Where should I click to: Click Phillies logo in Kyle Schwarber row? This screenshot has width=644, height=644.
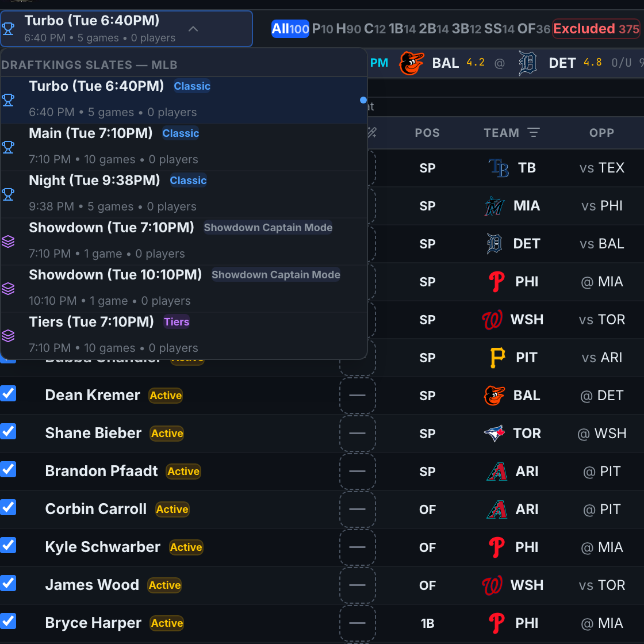497,547
